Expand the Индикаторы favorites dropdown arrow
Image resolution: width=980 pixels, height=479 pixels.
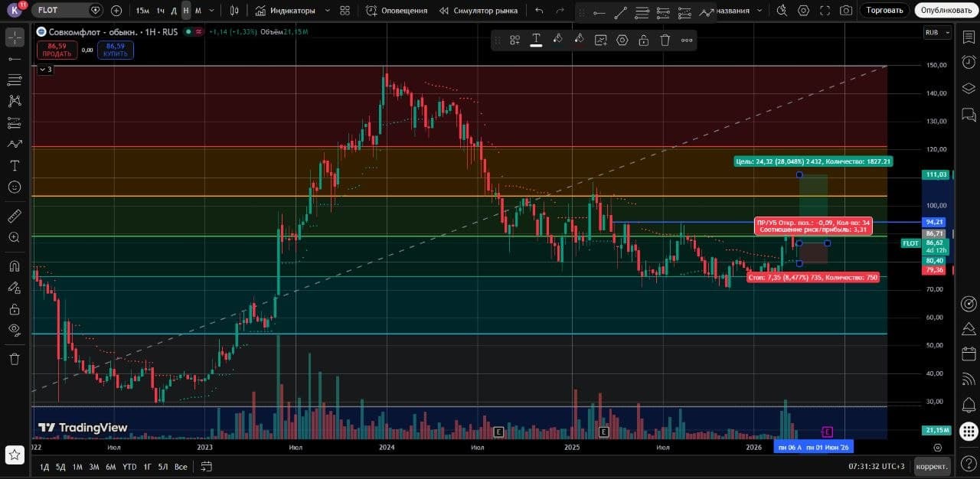[x=328, y=11]
